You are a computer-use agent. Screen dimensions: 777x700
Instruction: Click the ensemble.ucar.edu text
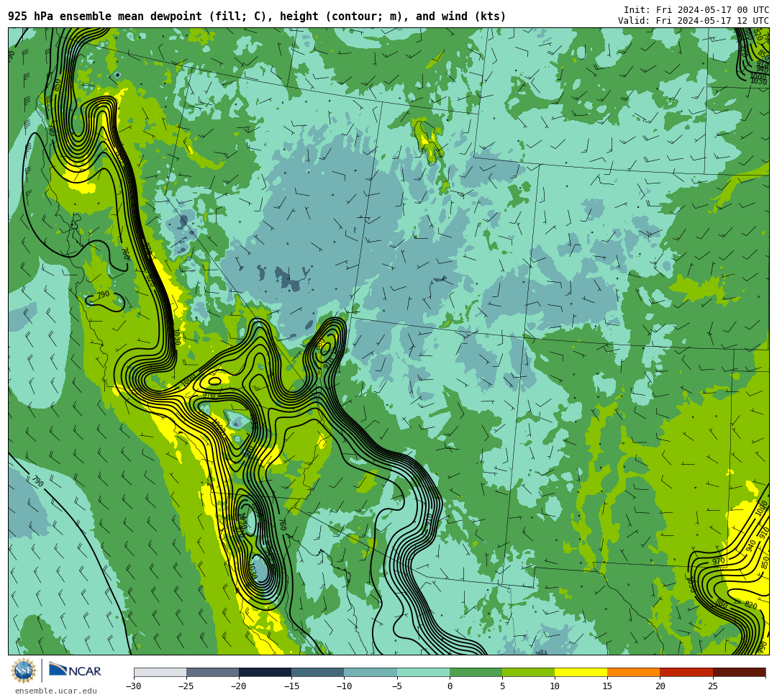(x=56, y=691)
